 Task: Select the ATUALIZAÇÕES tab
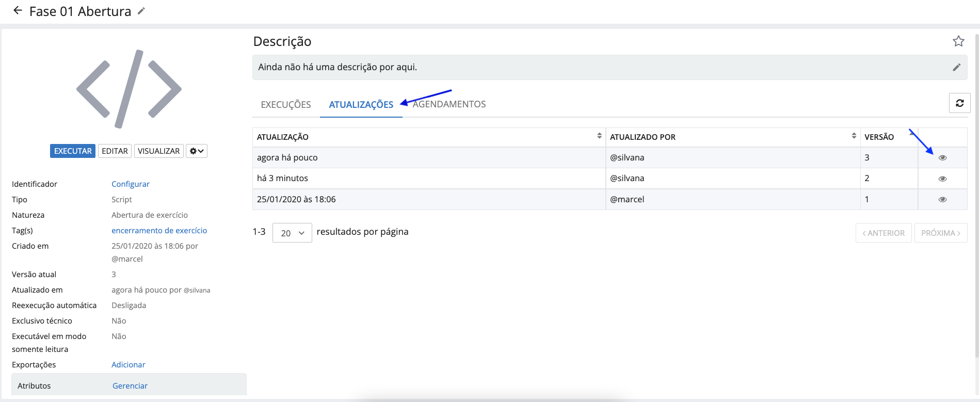click(x=361, y=105)
